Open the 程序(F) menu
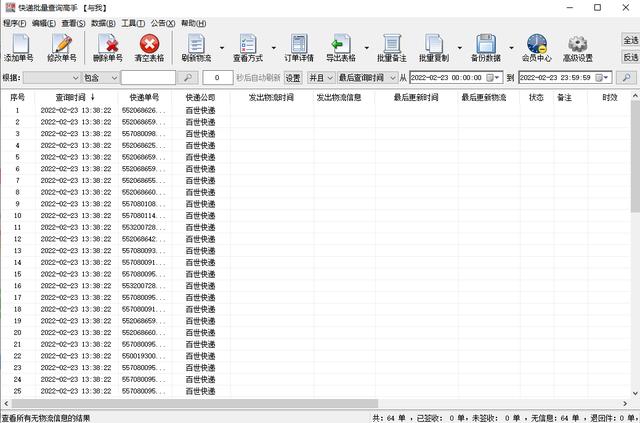640x423 pixels. click(14, 23)
